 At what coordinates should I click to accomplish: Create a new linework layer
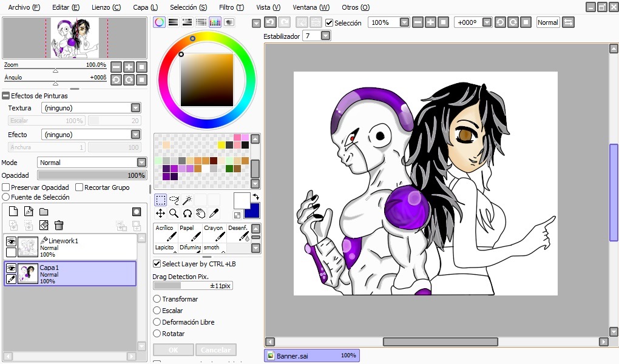pyautogui.click(x=29, y=212)
